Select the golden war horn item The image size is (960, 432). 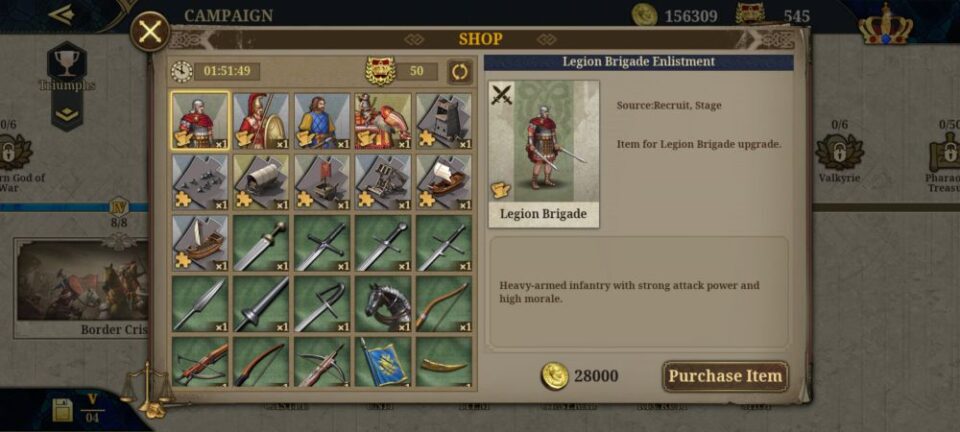click(444, 362)
